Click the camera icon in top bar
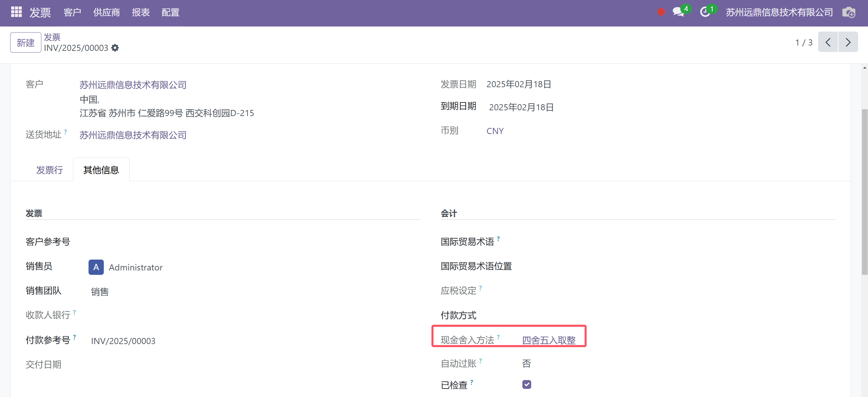This screenshot has width=868, height=397. (849, 13)
